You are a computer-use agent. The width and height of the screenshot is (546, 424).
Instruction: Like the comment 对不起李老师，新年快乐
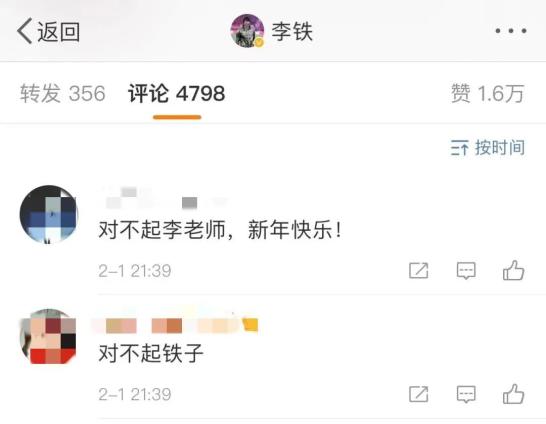pos(514,270)
